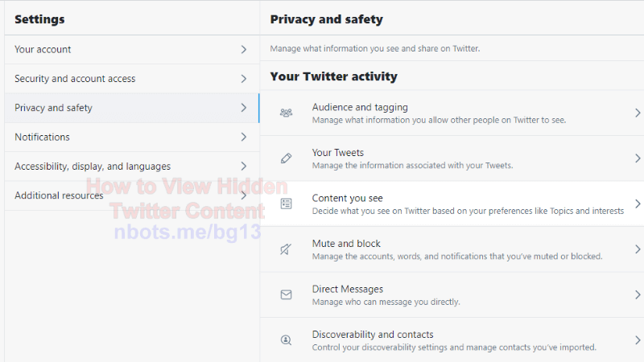The width and height of the screenshot is (644, 362).
Task: Open Discoverability and contacts link
Action: pos(452,340)
